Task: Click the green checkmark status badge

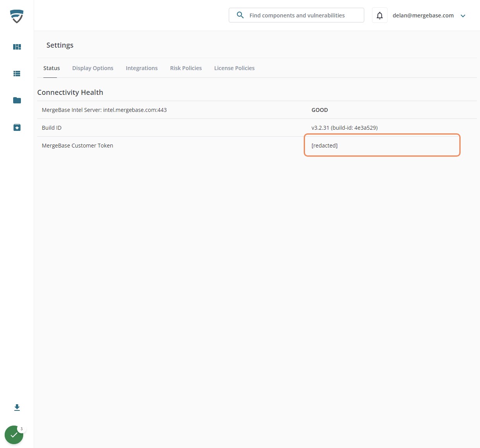Action: click(x=14, y=435)
